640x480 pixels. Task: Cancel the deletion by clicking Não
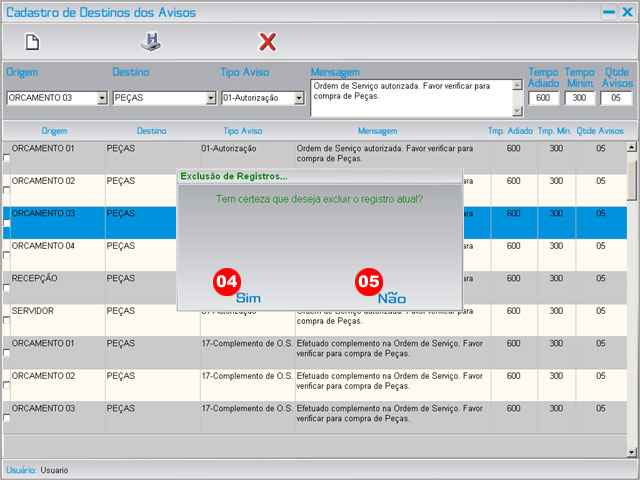pyautogui.click(x=392, y=298)
